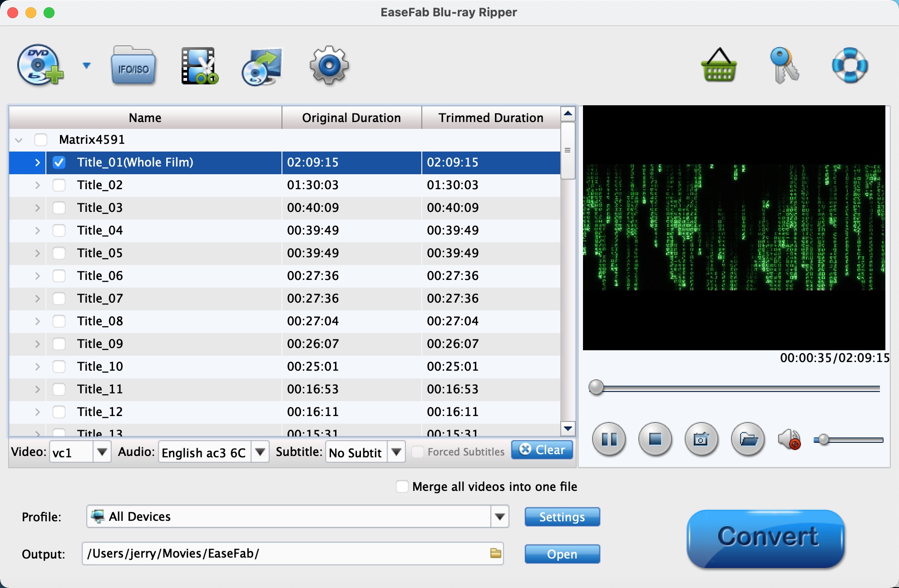Check the Title_06 checkbox
This screenshot has height=588, width=899.
pos(59,276)
